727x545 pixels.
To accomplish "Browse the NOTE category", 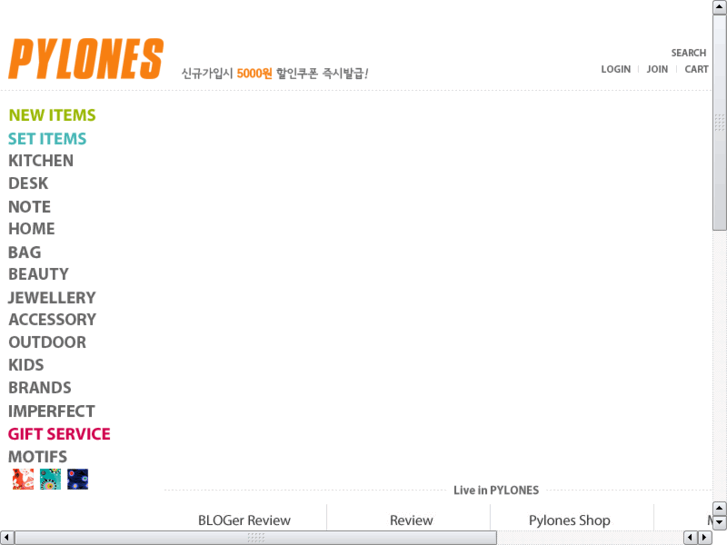I will (x=30, y=207).
